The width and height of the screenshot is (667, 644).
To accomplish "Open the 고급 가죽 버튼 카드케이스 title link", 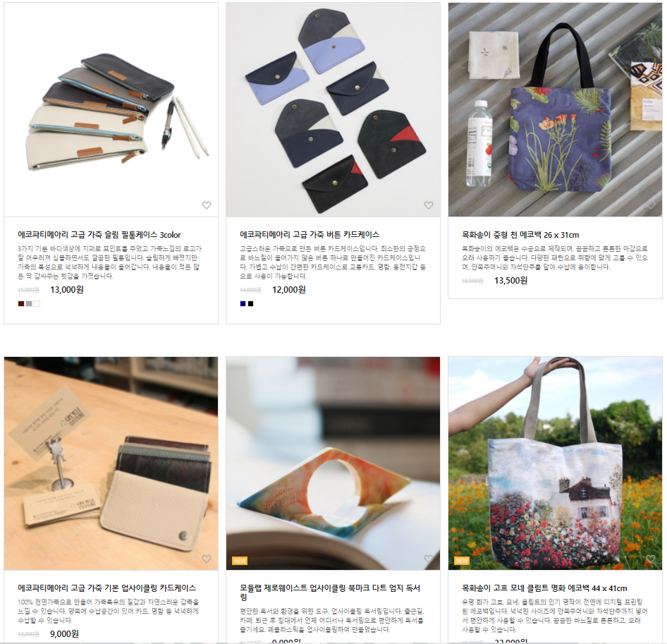I will click(310, 234).
